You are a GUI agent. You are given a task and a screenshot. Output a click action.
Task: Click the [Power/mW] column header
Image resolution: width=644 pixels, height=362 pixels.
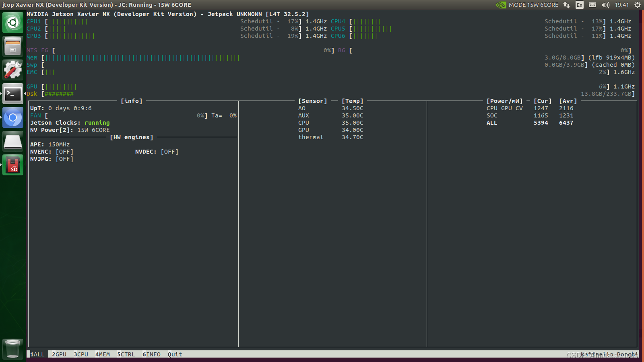click(505, 101)
